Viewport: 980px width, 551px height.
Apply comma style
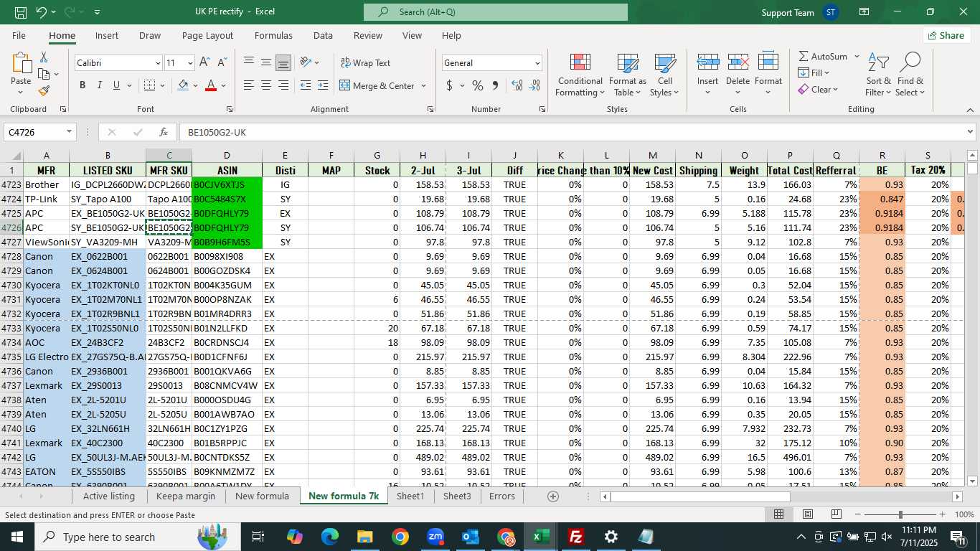point(495,85)
